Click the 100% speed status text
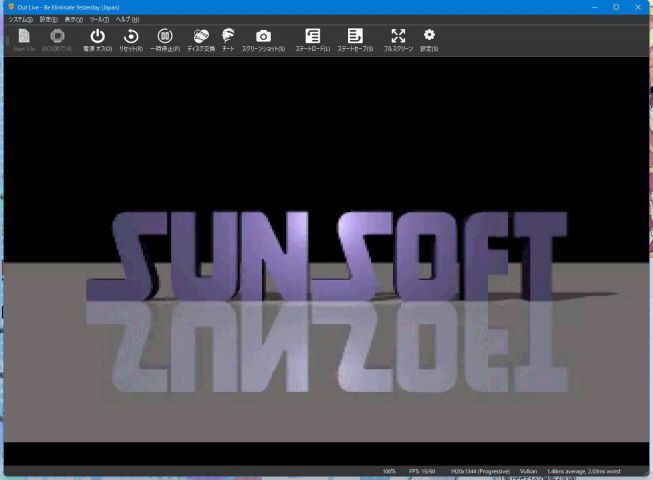653x480 pixels. pyautogui.click(x=389, y=471)
